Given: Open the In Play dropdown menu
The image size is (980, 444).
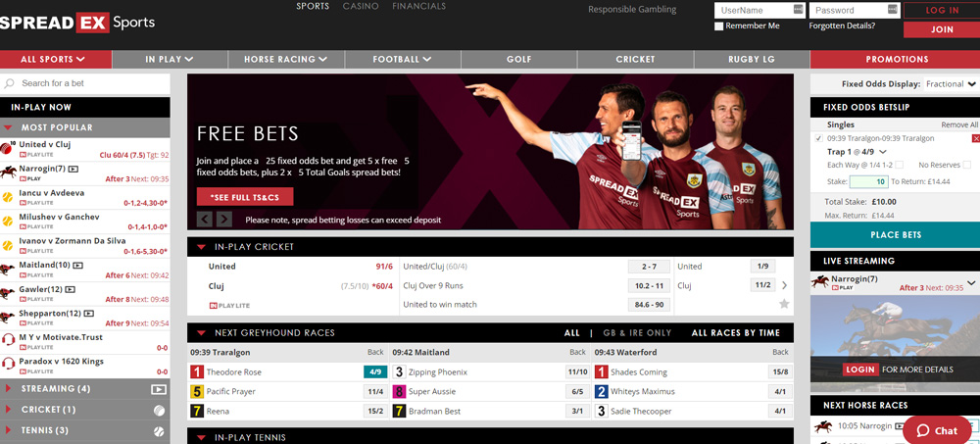Looking at the screenshot, I should click(x=170, y=60).
